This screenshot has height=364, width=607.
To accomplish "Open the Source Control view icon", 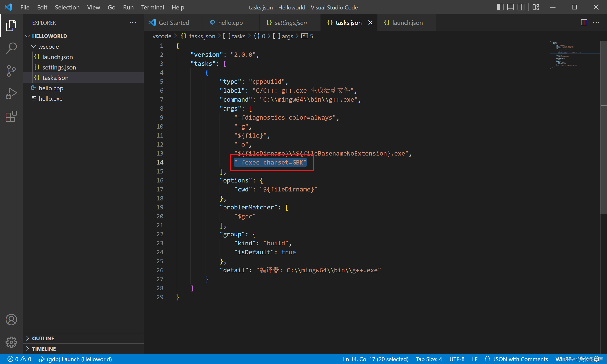I will pyautogui.click(x=11, y=71).
